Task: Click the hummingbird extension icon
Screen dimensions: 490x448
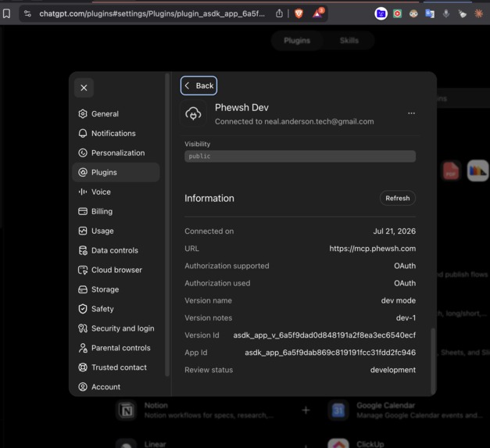Action: (x=462, y=13)
